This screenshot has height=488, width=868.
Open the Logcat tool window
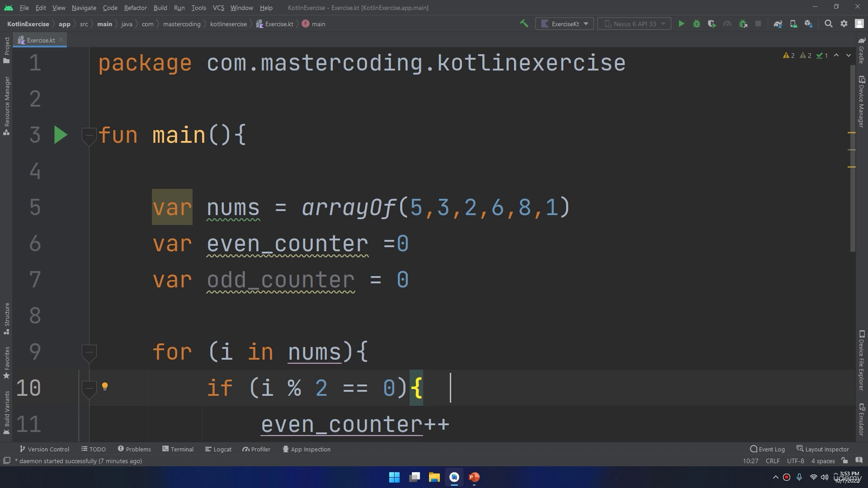coord(218,449)
